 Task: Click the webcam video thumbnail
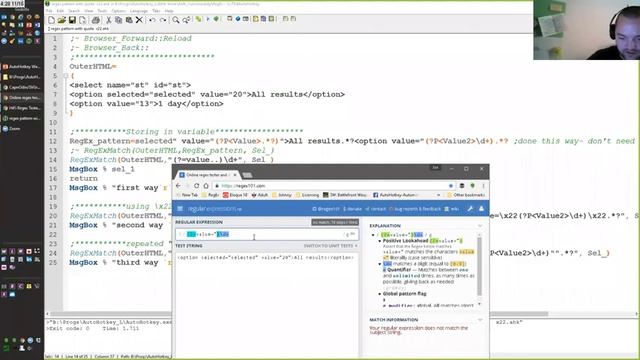click(587, 30)
